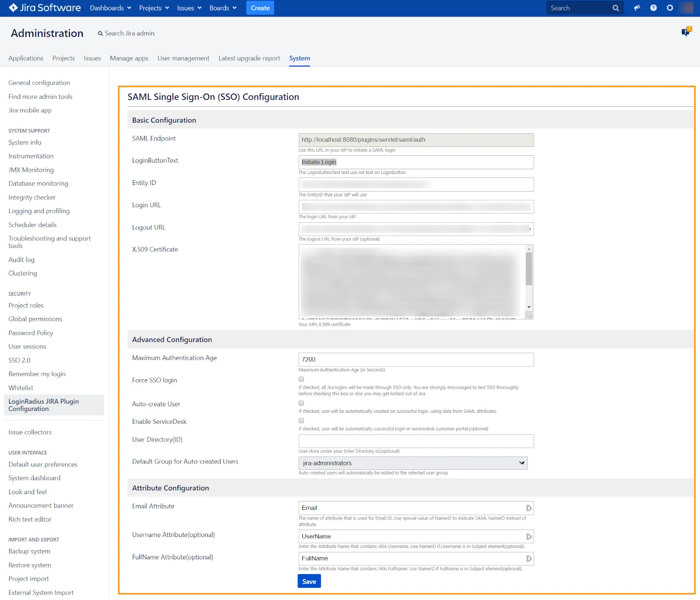Click the Search Jira admin magnifier icon
The height and width of the screenshot is (600, 700).
pyautogui.click(x=100, y=34)
